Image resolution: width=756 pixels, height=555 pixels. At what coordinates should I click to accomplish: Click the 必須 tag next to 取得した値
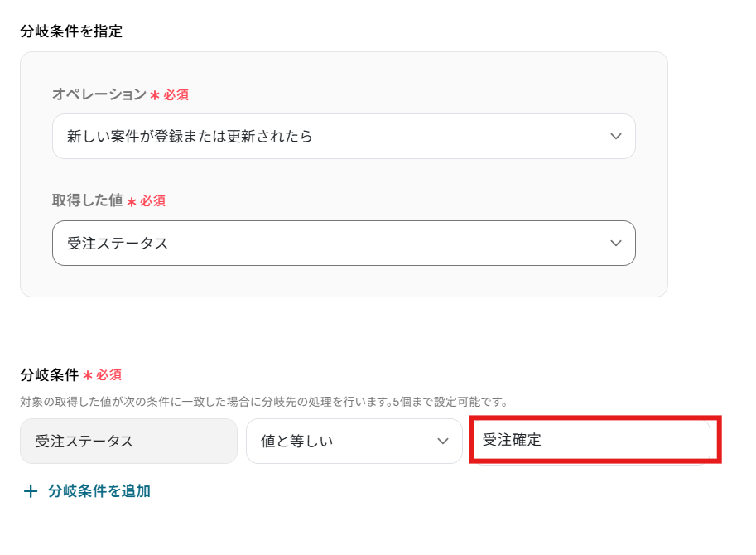point(152,201)
